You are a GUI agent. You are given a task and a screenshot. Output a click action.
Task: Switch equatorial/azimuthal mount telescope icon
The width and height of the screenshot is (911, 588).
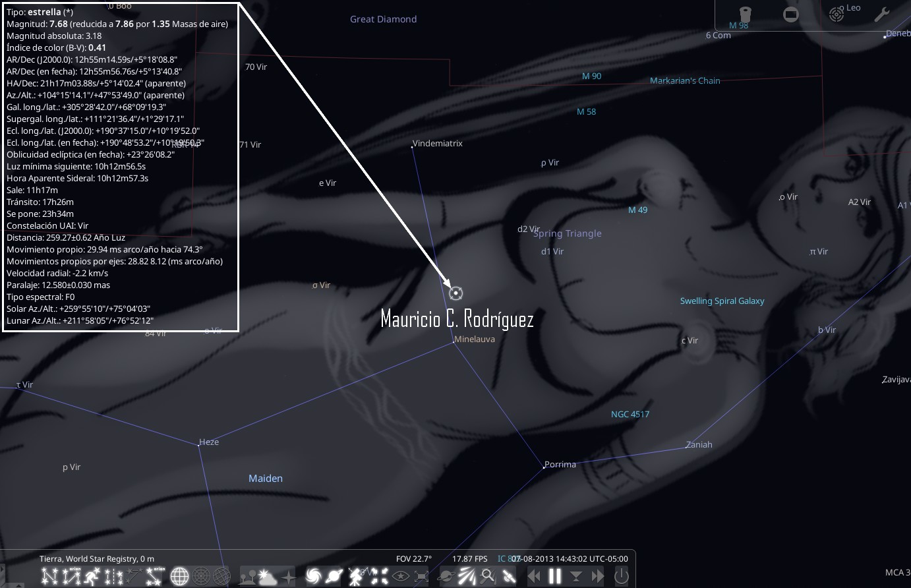[x=356, y=577]
